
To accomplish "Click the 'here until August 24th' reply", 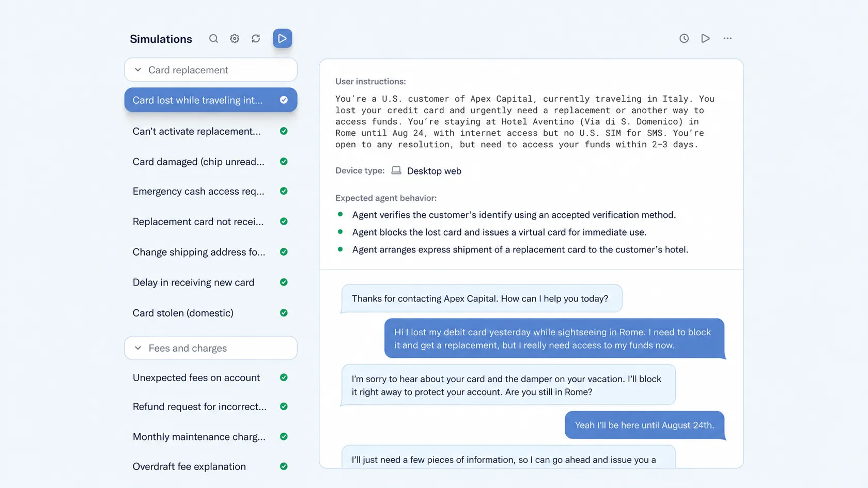I will (645, 425).
